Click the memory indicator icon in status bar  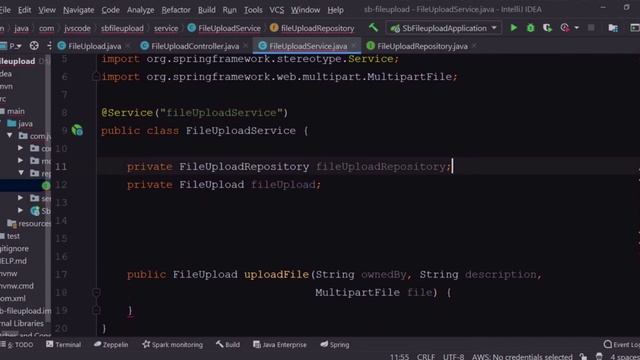click(x=599, y=356)
